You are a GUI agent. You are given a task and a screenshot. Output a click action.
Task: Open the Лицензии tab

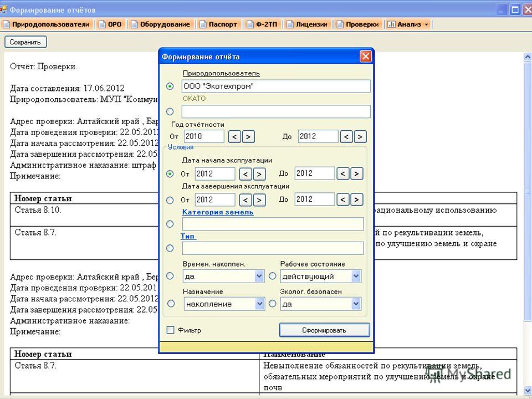click(x=306, y=24)
